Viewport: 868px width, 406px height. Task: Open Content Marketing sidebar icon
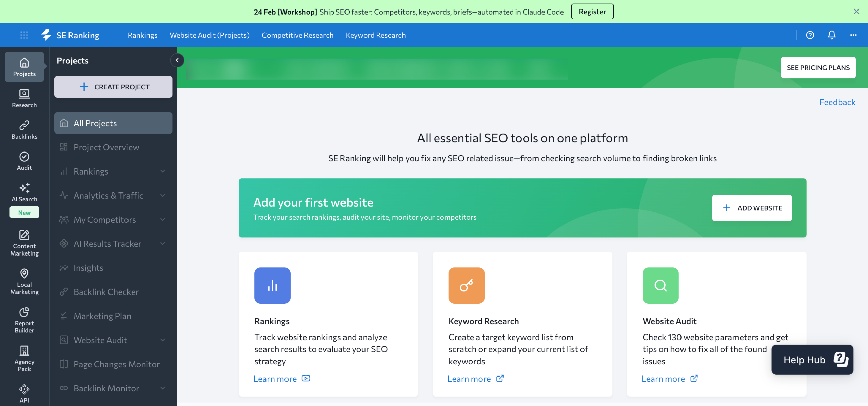24,242
